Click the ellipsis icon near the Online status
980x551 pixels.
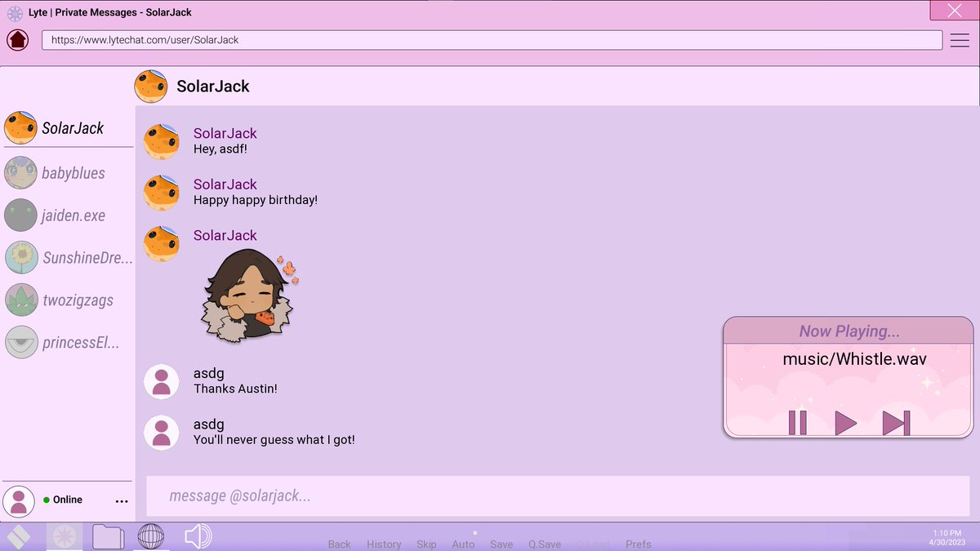121,500
